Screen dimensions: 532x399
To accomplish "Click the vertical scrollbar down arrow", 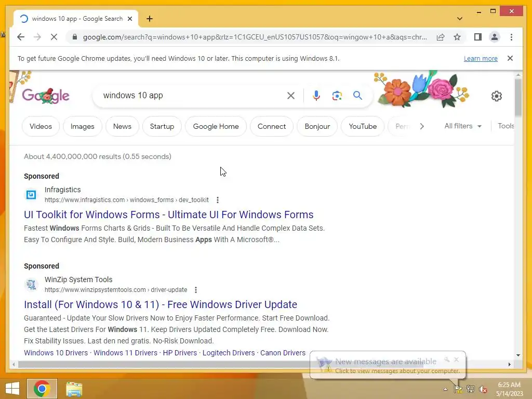I will (x=518, y=355).
